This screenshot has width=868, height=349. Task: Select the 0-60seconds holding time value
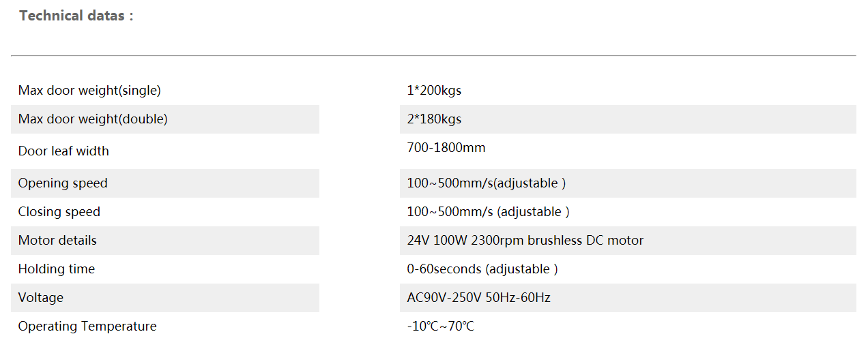click(x=482, y=269)
